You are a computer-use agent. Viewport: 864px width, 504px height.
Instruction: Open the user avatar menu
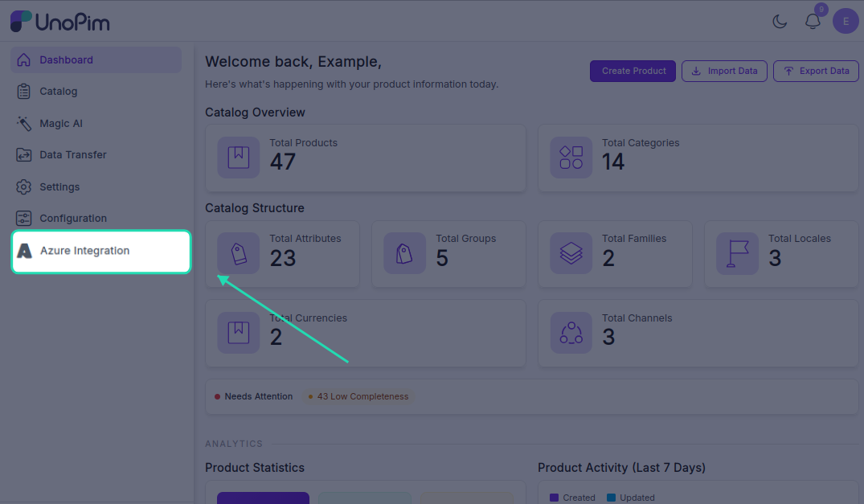click(846, 22)
